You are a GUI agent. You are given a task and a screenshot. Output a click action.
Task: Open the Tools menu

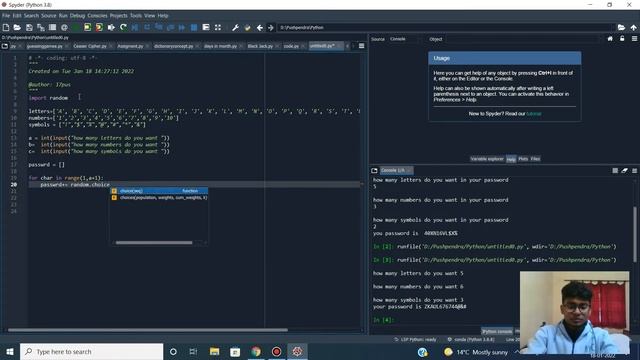(136, 16)
